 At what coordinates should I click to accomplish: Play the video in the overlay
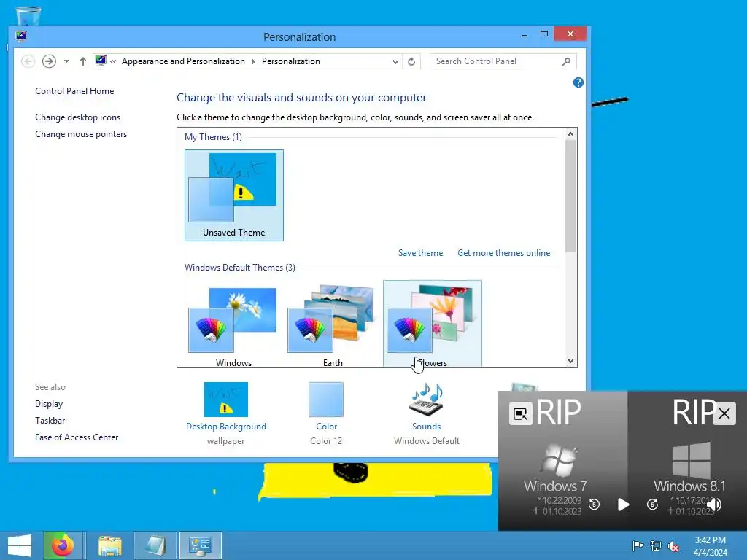click(x=623, y=505)
